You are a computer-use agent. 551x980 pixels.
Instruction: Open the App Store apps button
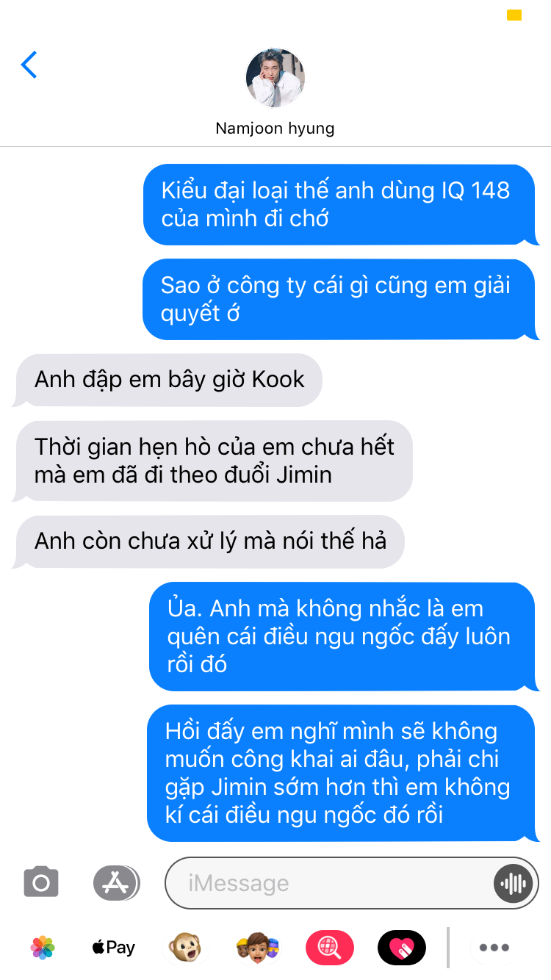(x=116, y=882)
